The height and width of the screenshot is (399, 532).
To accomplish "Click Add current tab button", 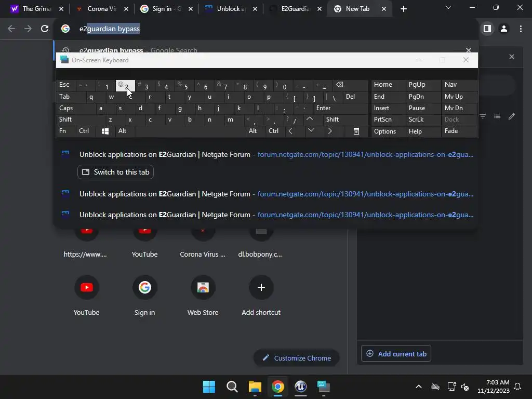I will pyautogui.click(x=396, y=354).
